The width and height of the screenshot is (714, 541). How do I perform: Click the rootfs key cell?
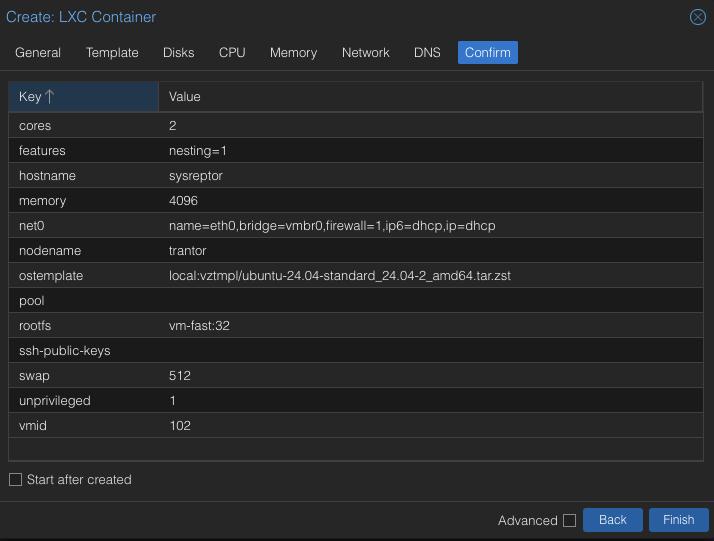[83, 326]
